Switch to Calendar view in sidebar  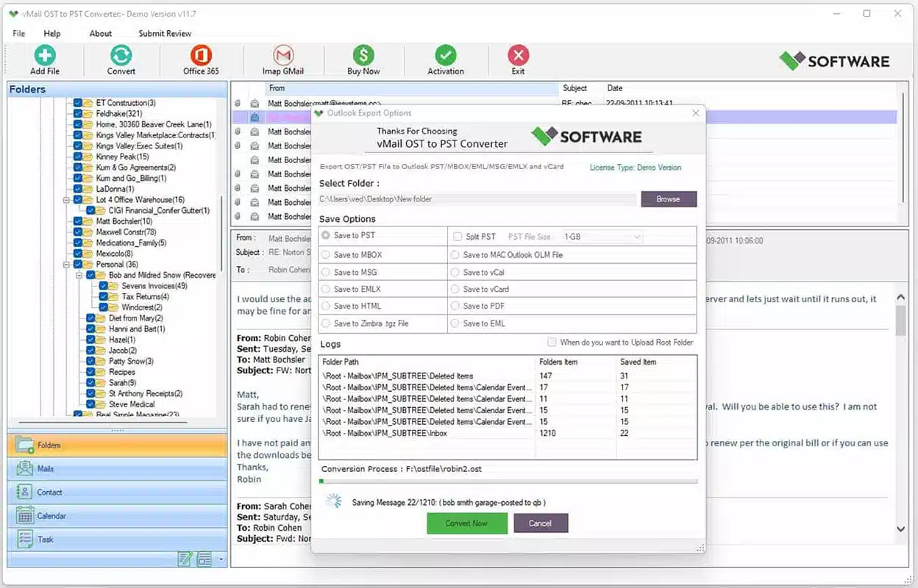coord(117,516)
